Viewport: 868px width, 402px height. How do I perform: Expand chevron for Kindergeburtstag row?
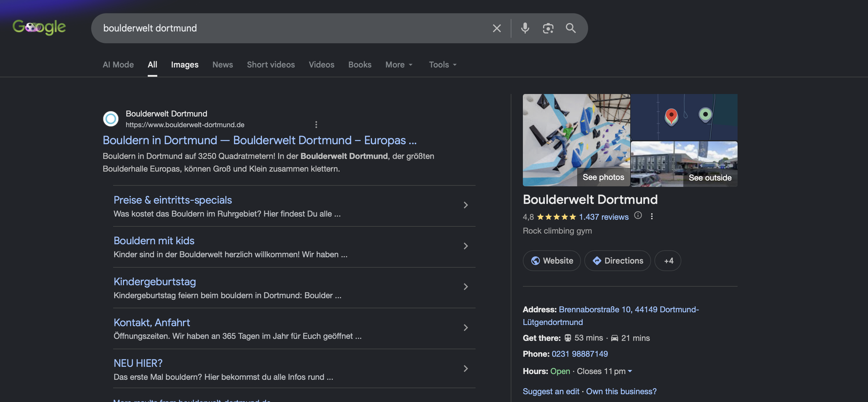coord(466,287)
